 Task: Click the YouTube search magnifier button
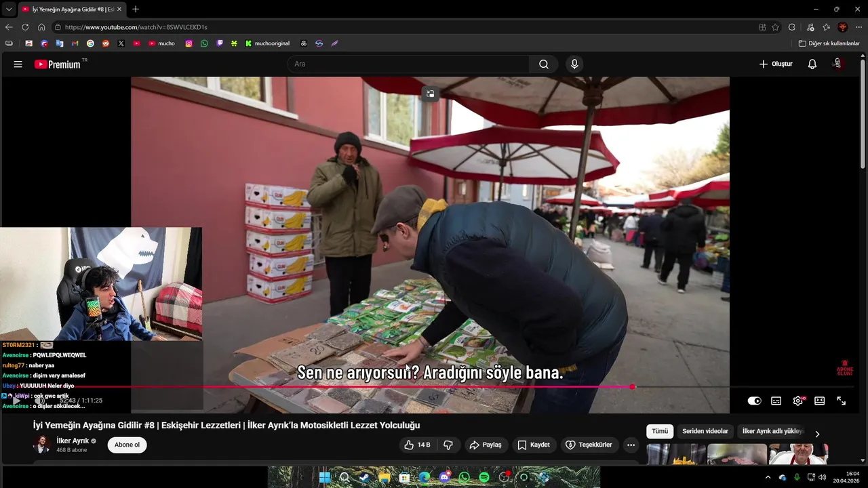coord(544,64)
